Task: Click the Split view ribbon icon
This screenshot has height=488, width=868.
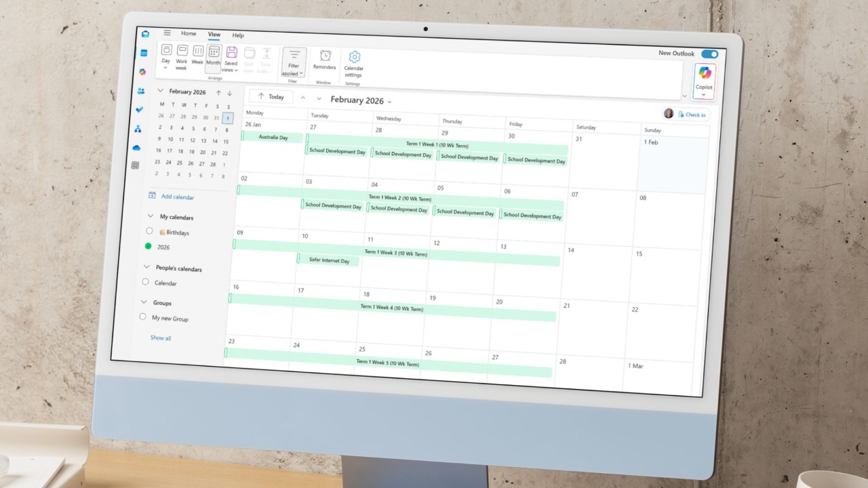Action: [x=249, y=54]
